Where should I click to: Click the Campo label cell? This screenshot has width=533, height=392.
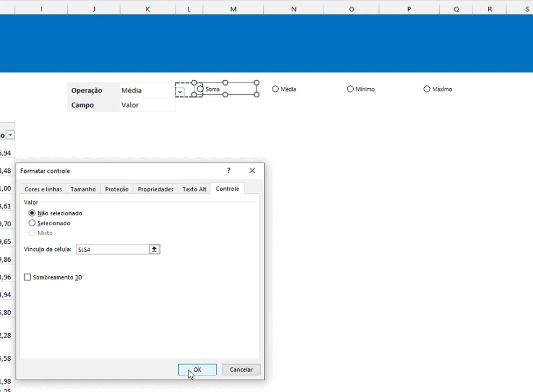click(94, 104)
